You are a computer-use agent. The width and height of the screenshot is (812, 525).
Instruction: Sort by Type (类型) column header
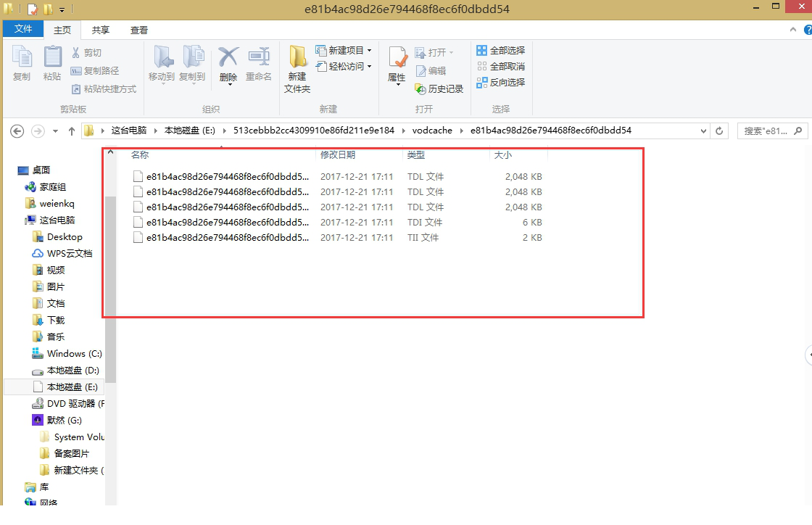tap(416, 154)
